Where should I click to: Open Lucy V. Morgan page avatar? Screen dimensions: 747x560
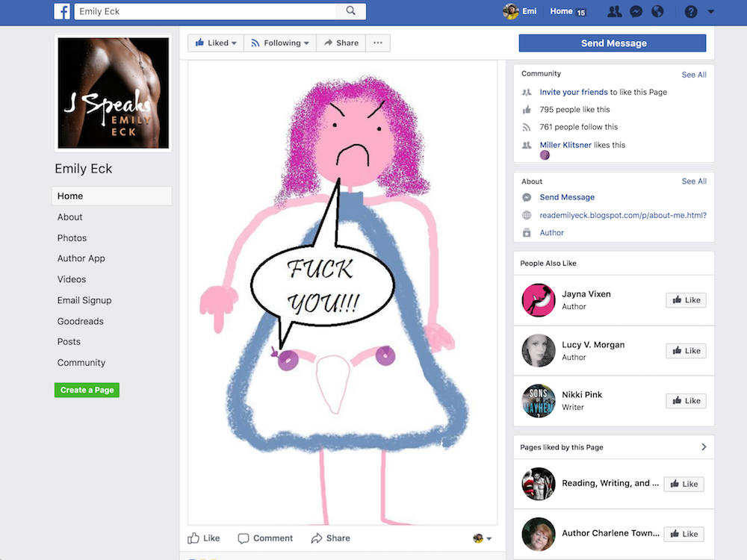(x=539, y=351)
